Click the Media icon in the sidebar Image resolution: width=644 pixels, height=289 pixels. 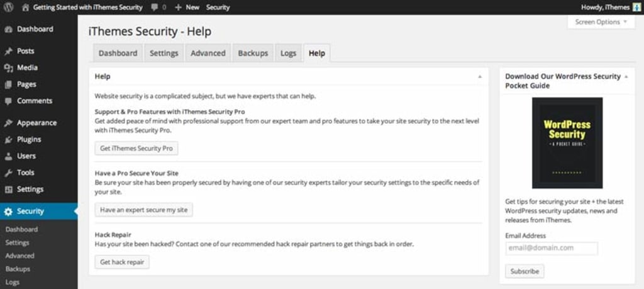pyautogui.click(x=8, y=68)
